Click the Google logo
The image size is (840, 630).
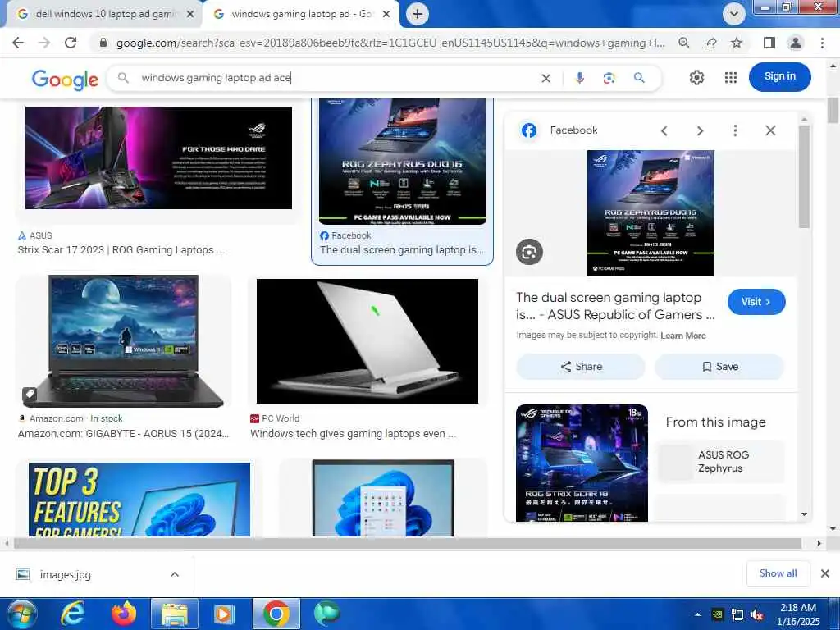pos(65,80)
